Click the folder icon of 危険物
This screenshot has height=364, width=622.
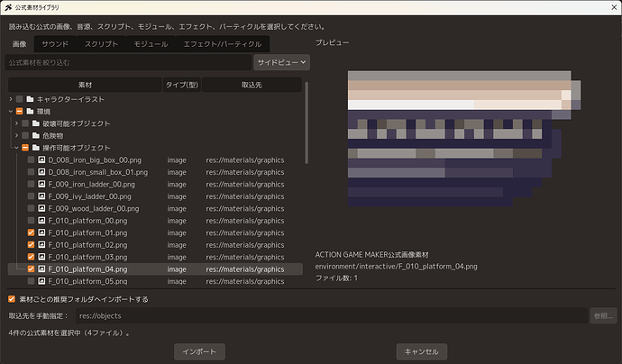tap(36, 136)
